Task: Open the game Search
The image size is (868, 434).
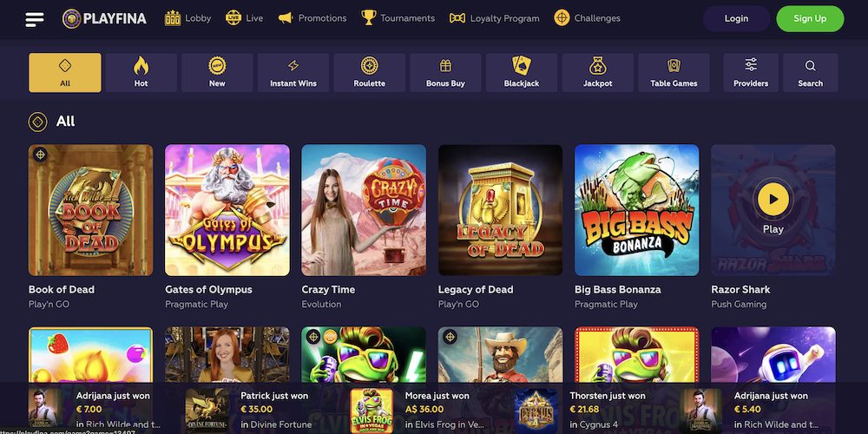Action: coord(811,73)
